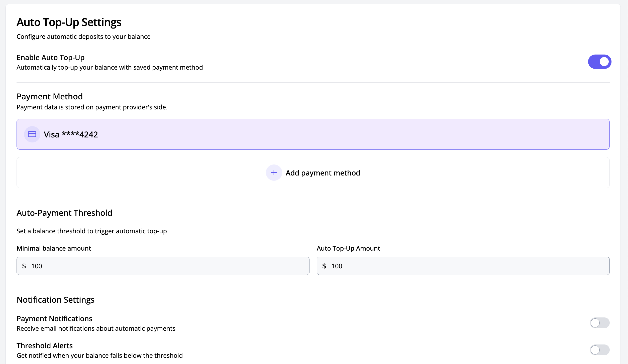Viewport: 628px width, 364px height.
Task: Click the Minimal balance amount field label
Action: pos(54,248)
